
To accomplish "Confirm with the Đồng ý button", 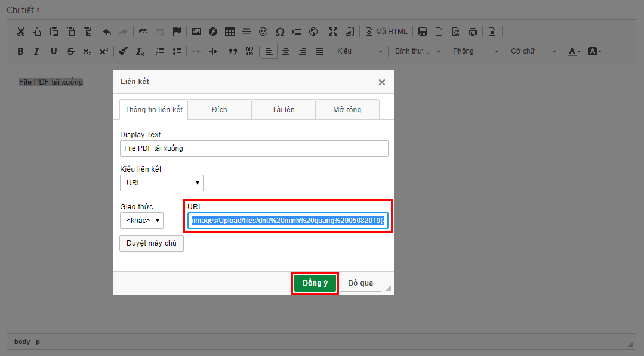I will click(315, 283).
